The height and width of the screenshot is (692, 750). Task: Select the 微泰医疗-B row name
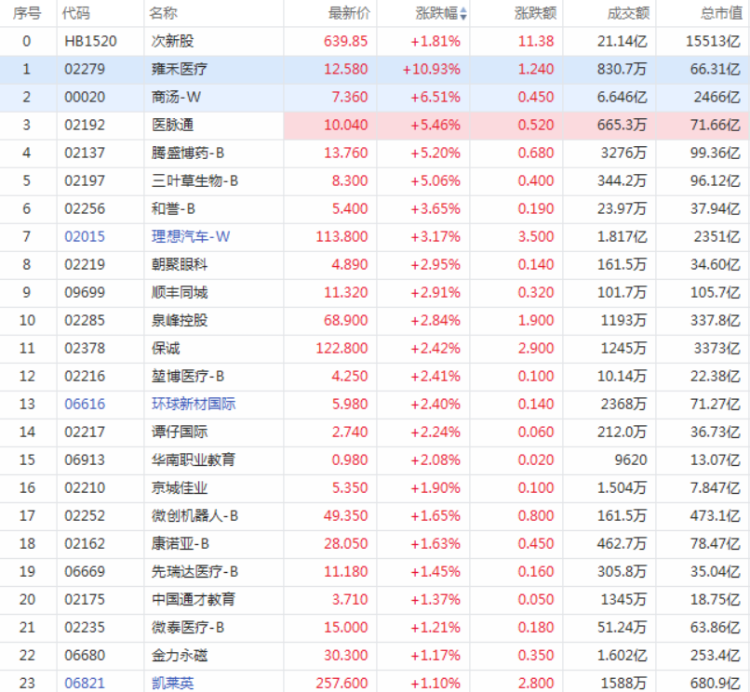[x=188, y=627]
